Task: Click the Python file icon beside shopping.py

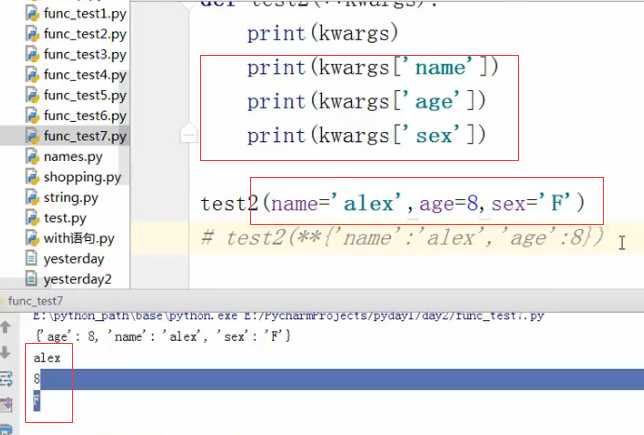Action: pos(34,177)
